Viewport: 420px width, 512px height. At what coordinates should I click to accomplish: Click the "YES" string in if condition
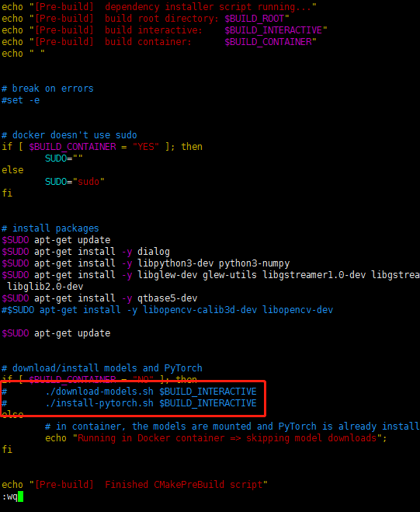point(145,147)
